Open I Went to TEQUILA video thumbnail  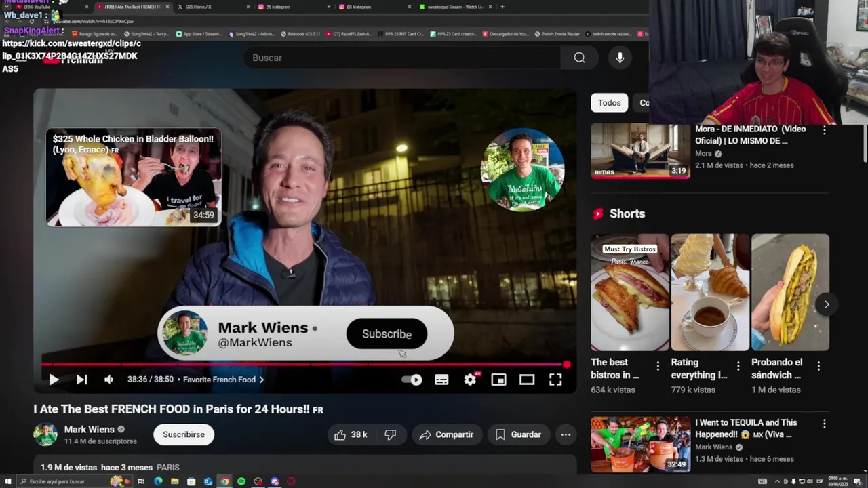coord(640,445)
